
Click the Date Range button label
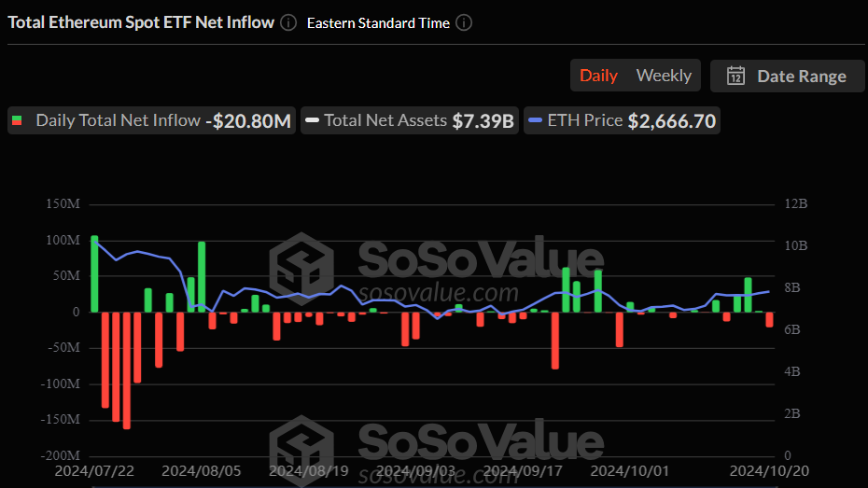tap(802, 76)
